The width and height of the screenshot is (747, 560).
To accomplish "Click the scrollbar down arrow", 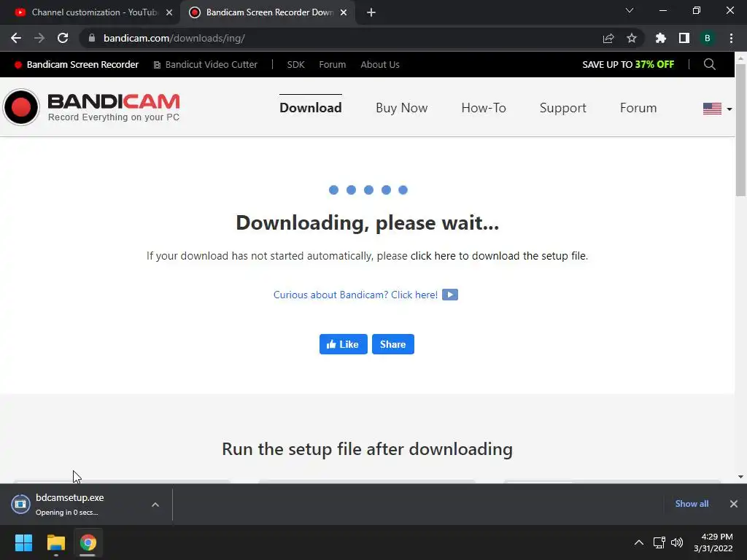I will (x=740, y=477).
